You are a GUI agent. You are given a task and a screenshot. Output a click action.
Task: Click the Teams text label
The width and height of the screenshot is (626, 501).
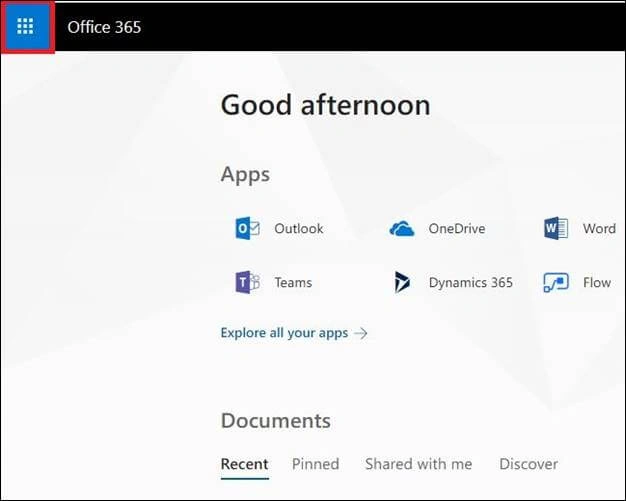[293, 283]
